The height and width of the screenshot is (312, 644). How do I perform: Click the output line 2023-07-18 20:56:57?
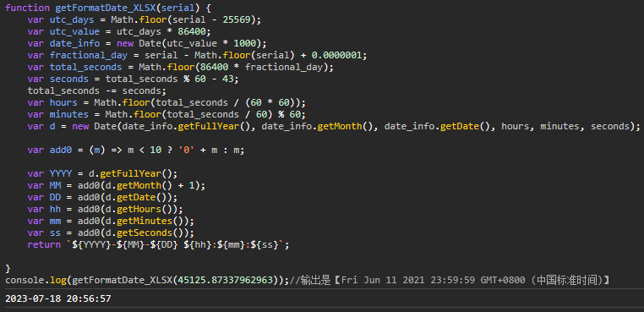point(58,298)
